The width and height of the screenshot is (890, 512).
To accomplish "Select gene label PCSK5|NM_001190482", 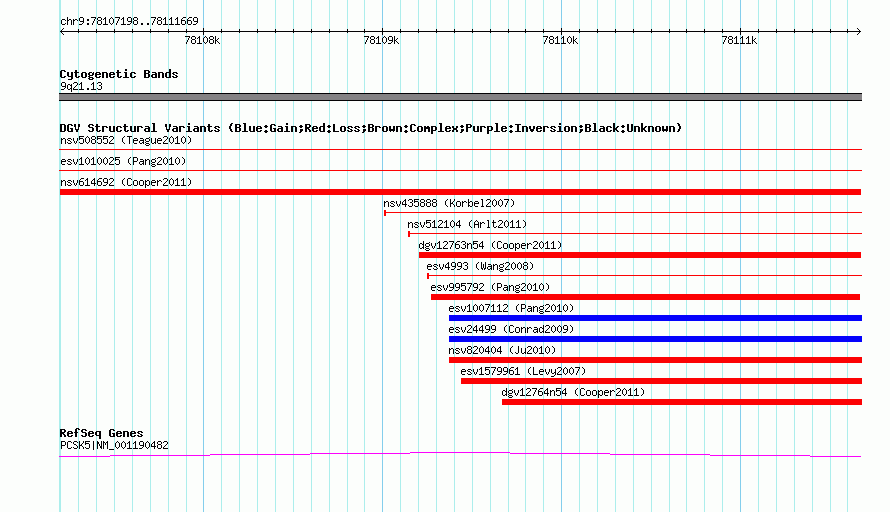I will 114,446.
